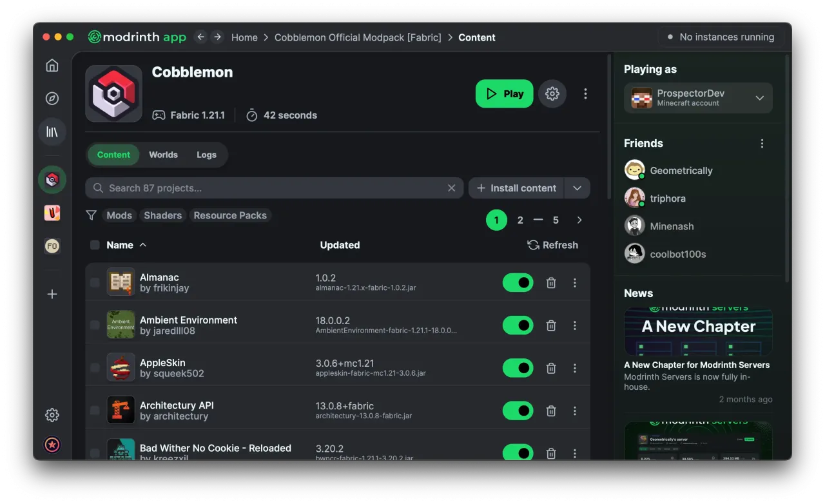The width and height of the screenshot is (825, 504).
Task: Open the three-dot menu for AppleSkin
Action: click(575, 368)
